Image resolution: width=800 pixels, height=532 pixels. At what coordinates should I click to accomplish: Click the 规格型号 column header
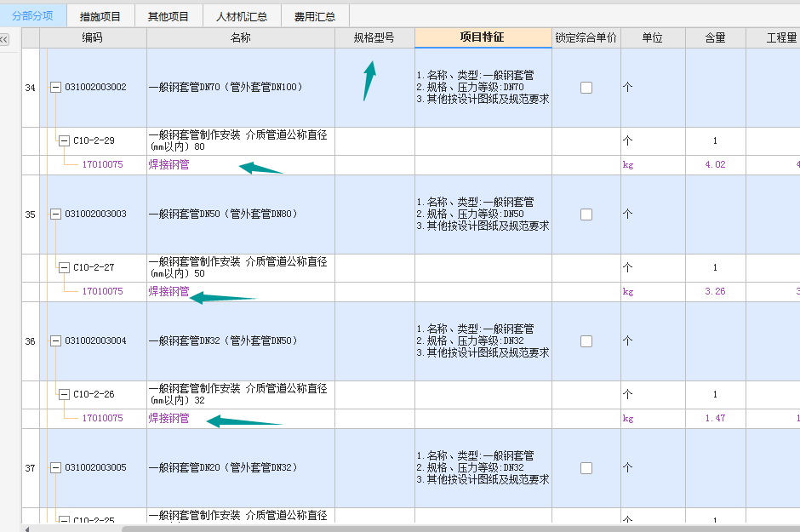pyautogui.click(x=374, y=37)
